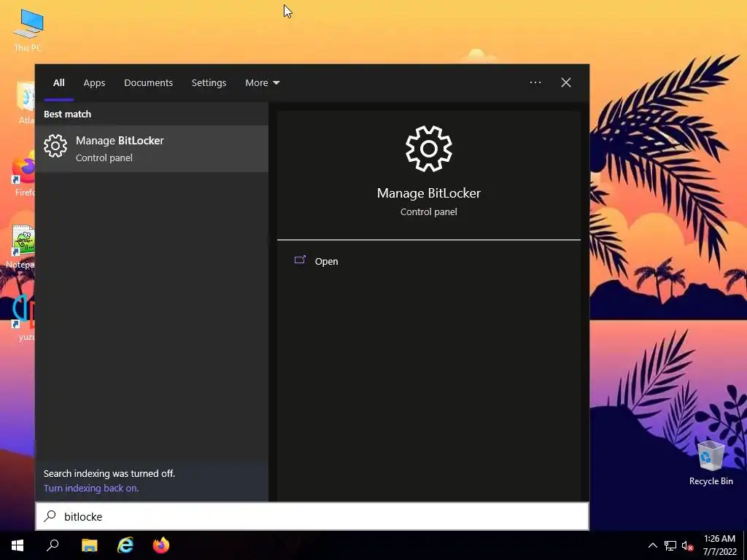
Task: Close the search panel with X
Action: [565, 83]
